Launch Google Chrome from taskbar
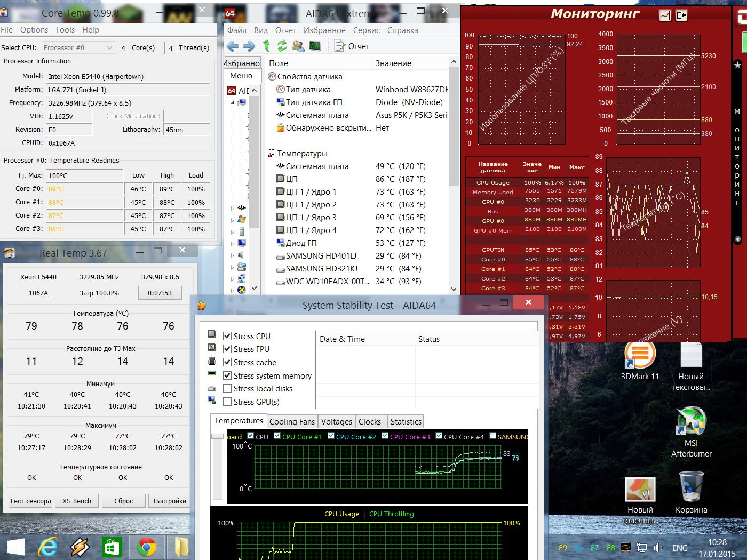Viewport: 747px width, 560px height. pyautogui.click(x=146, y=547)
